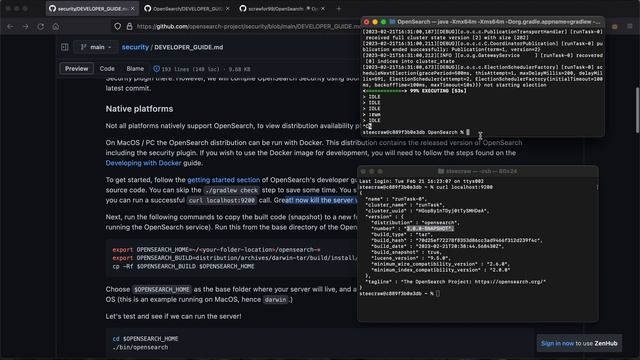Click the page vertical scrollbar thumb
This screenshot has height=360, width=640.
(x=637, y=110)
